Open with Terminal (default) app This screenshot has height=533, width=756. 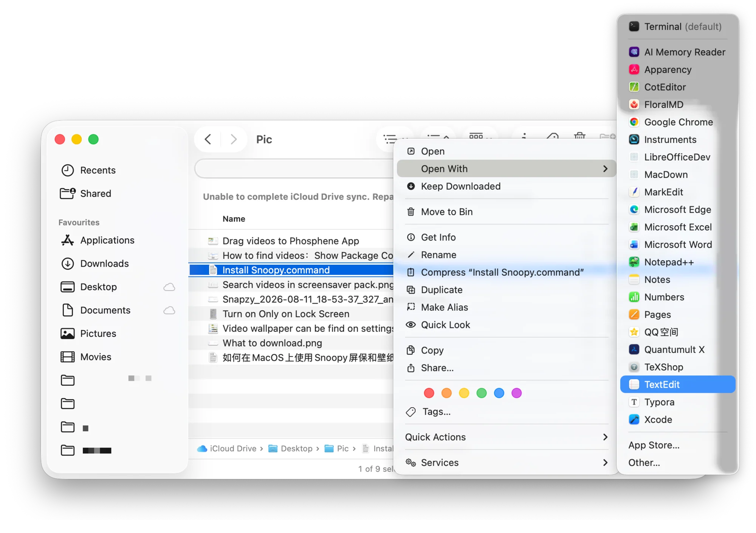677,26
